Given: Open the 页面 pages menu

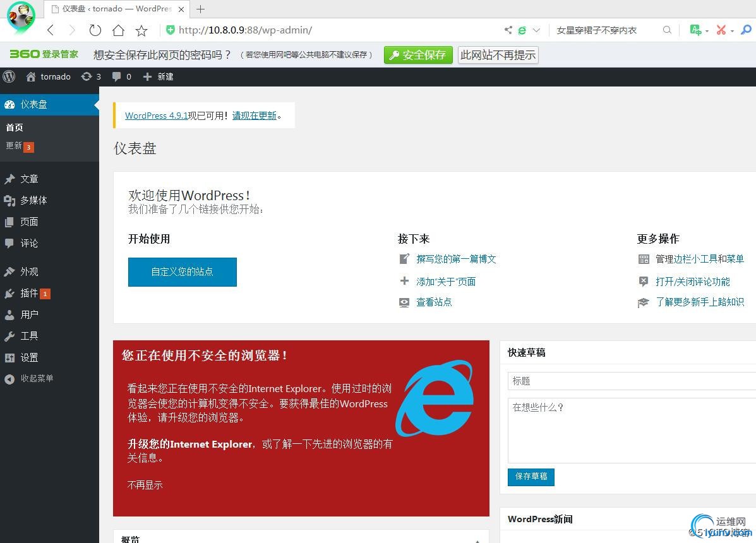Looking at the screenshot, I should point(49,222).
